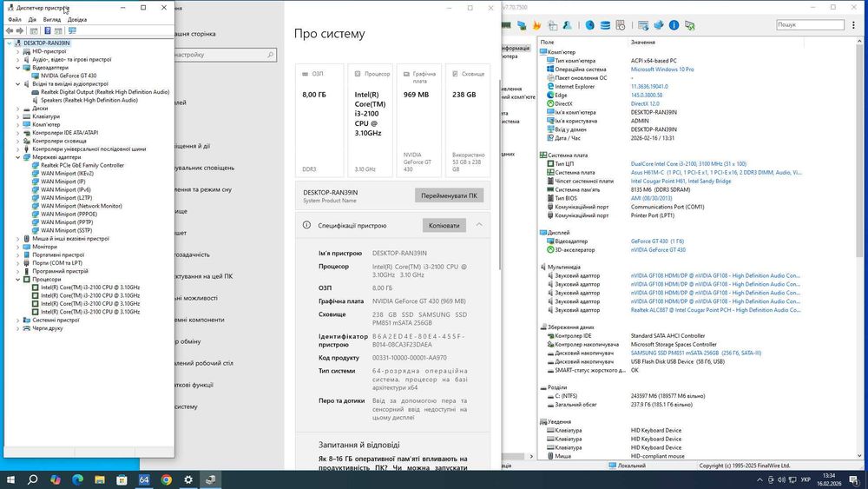This screenshot has width=868, height=489.
Task: Click the Scan for hardware changes monitor icon
Action: tap(72, 31)
